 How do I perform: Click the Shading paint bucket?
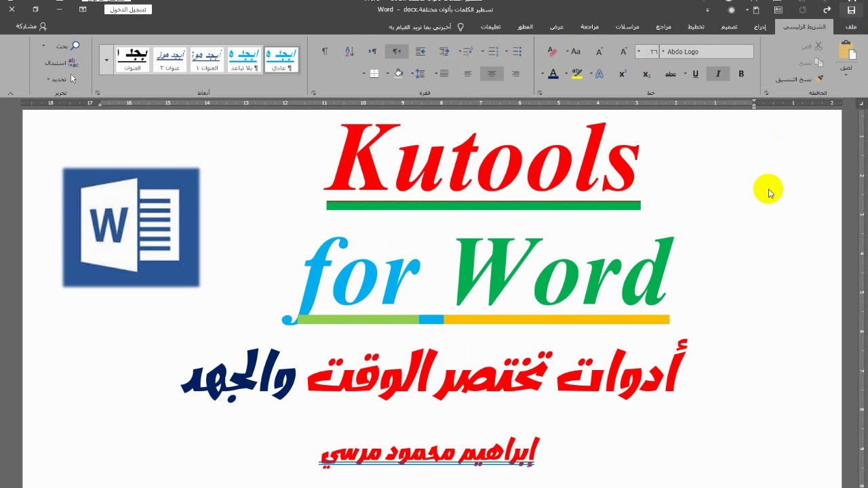click(398, 74)
